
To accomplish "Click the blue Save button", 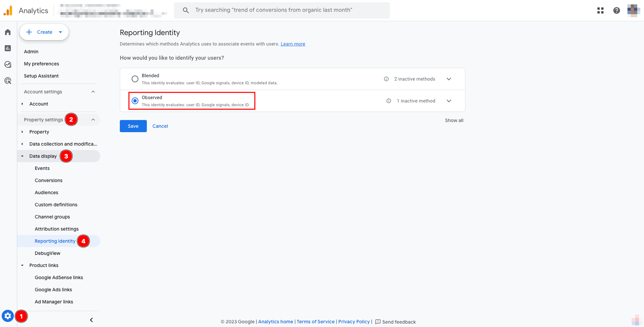I will [x=133, y=126].
